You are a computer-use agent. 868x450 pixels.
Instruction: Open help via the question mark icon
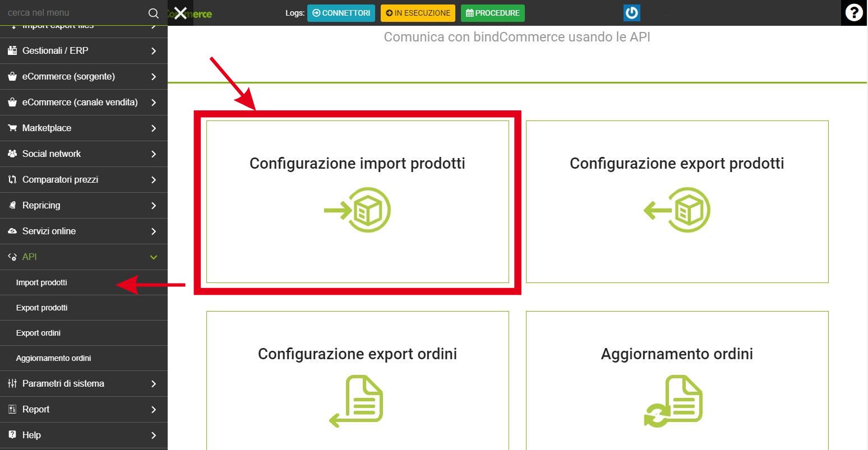point(853,13)
